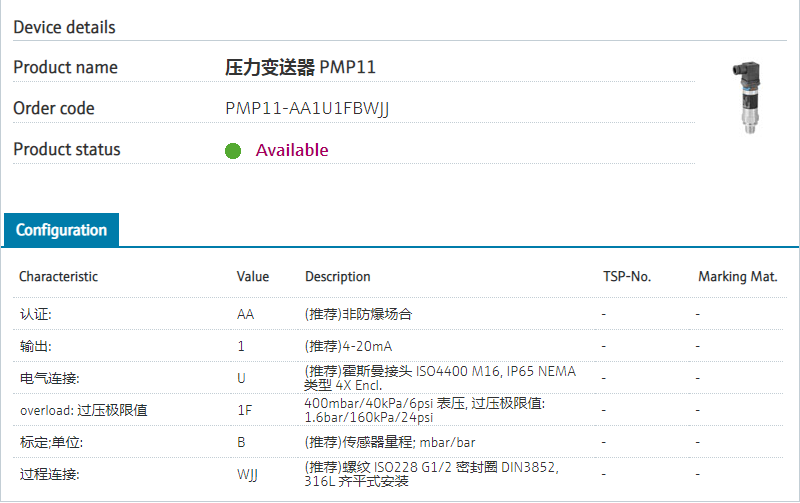Select the order code PMP11-AA1U1FBWJJ

pos(307,108)
